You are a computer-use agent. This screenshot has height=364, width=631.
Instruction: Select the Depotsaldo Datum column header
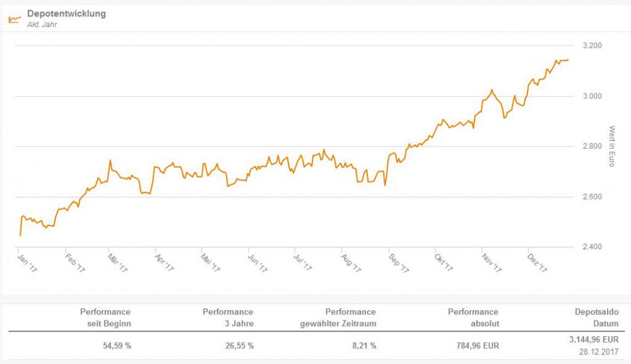(596, 317)
